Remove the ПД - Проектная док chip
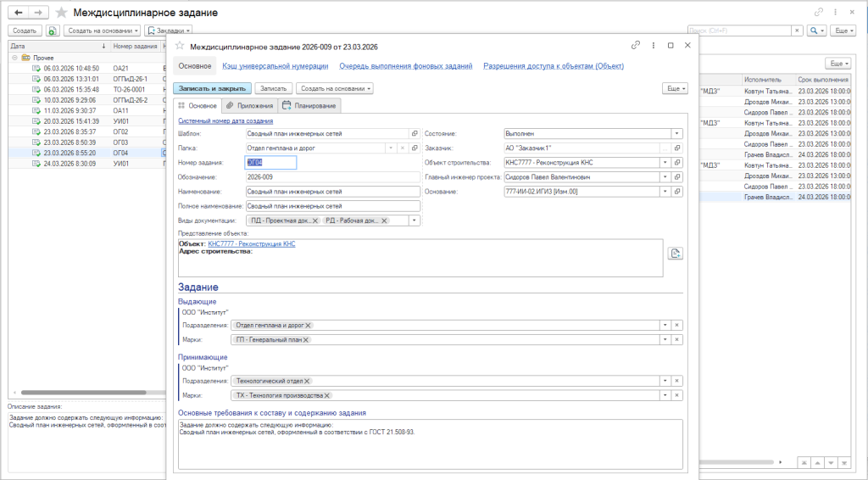The width and height of the screenshot is (868, 480). point(315,220)
